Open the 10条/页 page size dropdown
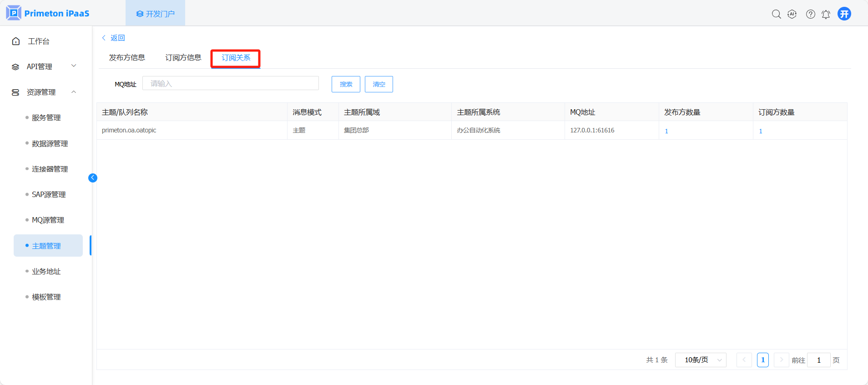The image size is (868, 385). pyautogui.click(x=701, y=360)
